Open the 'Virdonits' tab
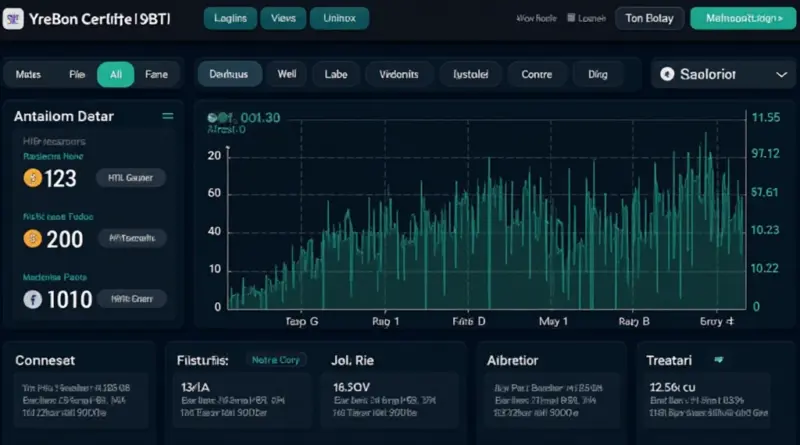Image resolution: width=800 pixels, height=445 pixels. (399, 74)
